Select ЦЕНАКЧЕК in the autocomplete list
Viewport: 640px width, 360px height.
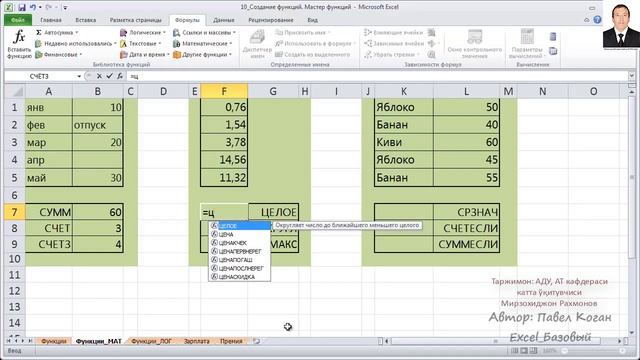coord(240,243)
